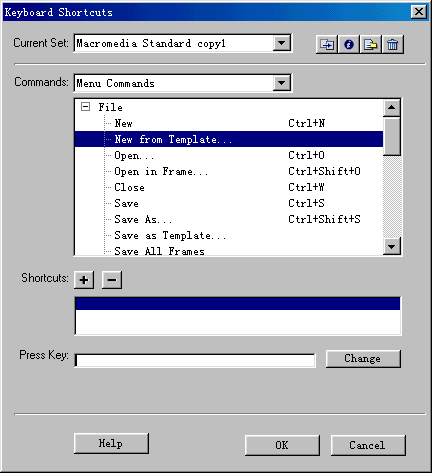Click the Press Key input field
432x473 pixels.
click(x=195, y=360)
